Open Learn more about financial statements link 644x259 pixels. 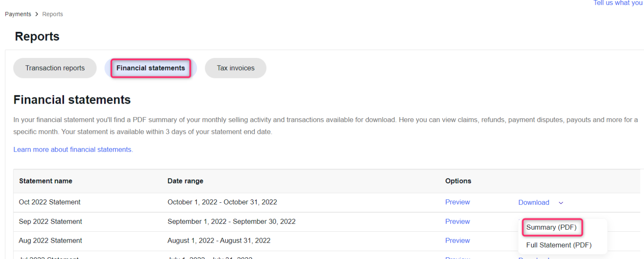pos(73,149)
